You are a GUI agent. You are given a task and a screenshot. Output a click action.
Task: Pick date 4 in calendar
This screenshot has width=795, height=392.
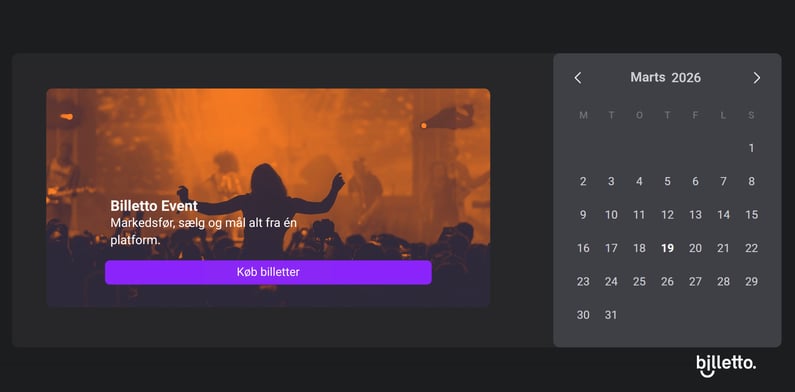coord(639,182)
